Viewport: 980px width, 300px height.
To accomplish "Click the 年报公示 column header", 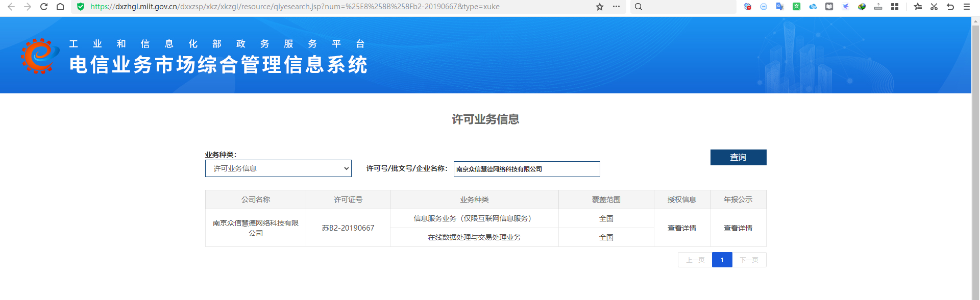I will pyautogui.click(x=738, y=199).
